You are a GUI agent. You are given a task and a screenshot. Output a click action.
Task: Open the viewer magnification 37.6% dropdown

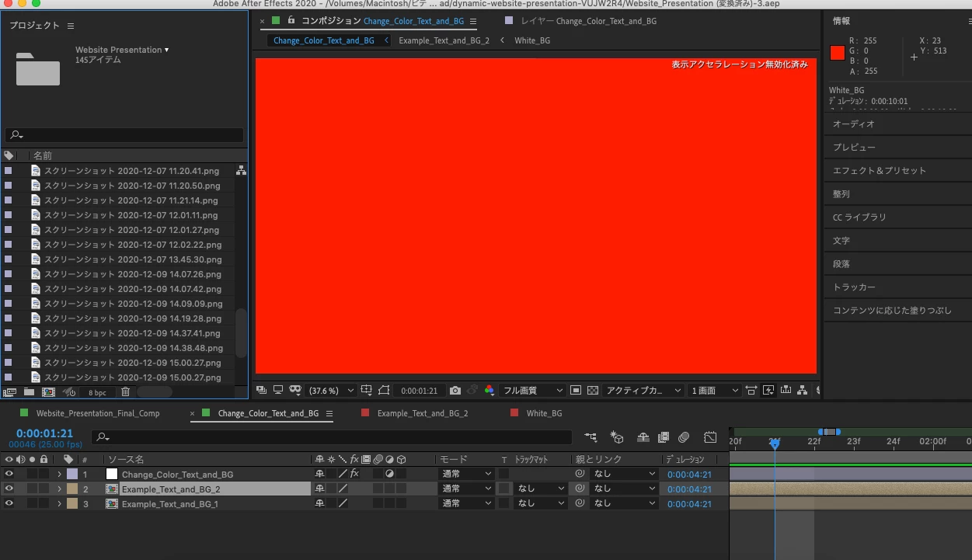(x=332, y=391)
